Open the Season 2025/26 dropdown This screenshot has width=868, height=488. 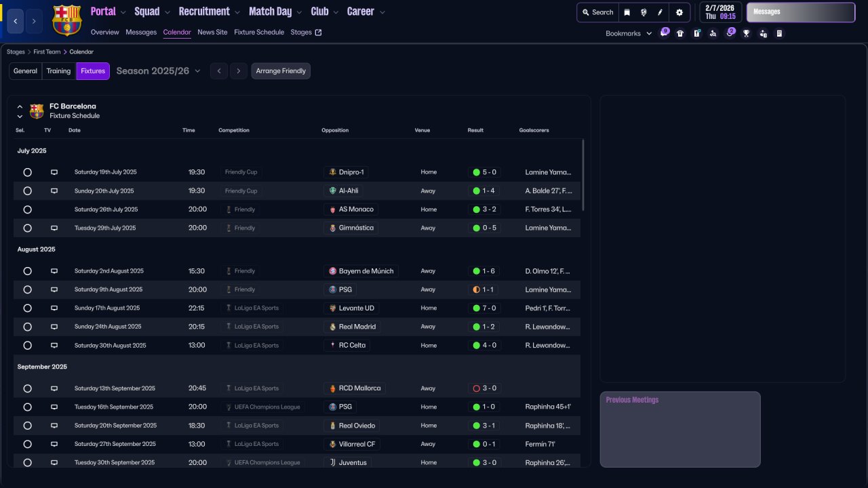pos(159,71)
